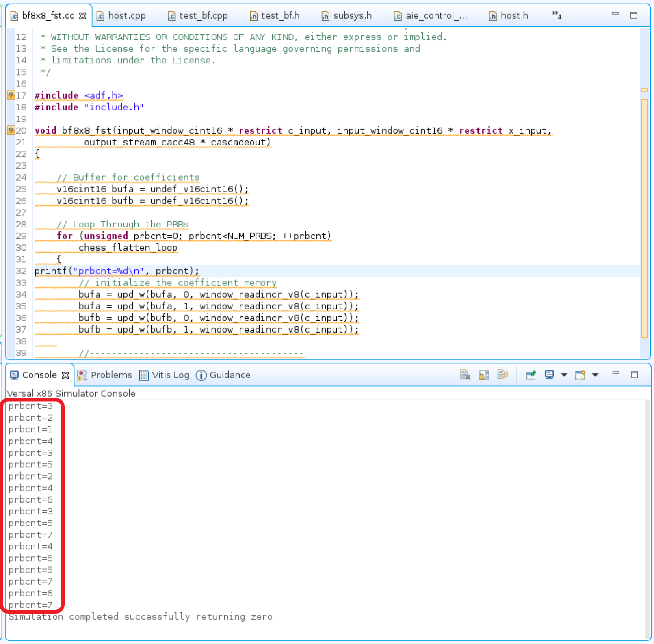
Task: Click the Problems view warning icon
Action: (x=82, y=375)
